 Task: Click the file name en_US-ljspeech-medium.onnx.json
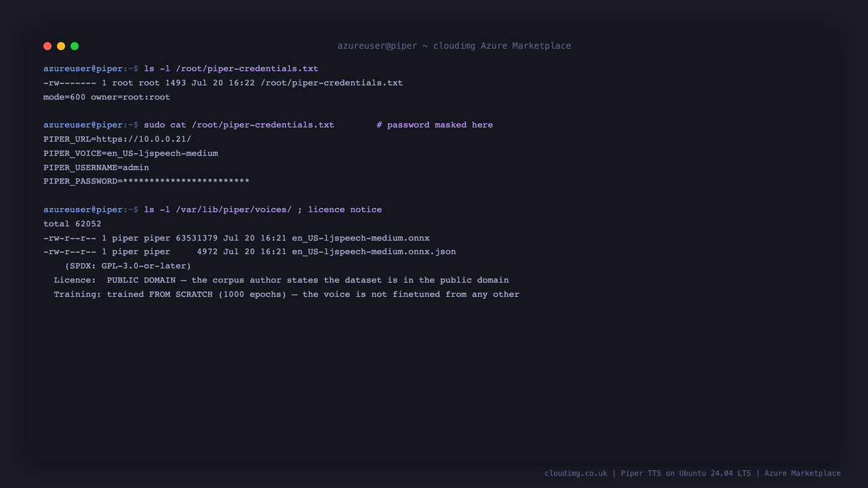click(374, 251)
